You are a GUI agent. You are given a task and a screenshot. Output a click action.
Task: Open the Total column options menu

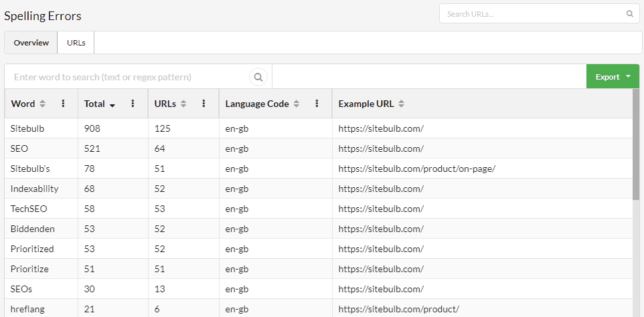(x=133, y=104)
